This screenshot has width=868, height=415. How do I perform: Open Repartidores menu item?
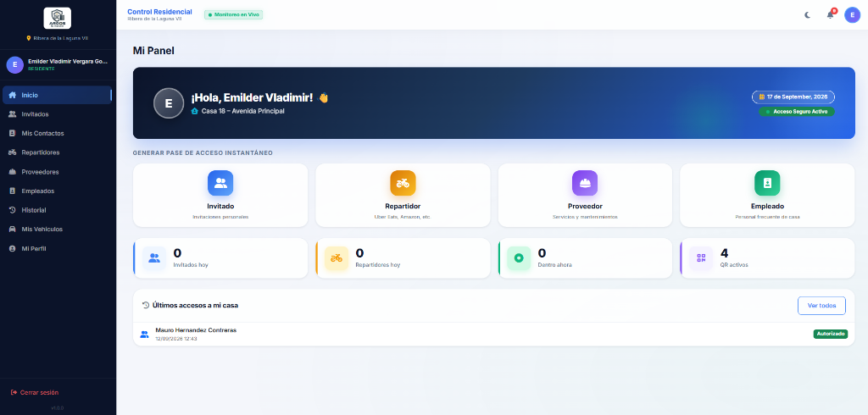[57, 152]
